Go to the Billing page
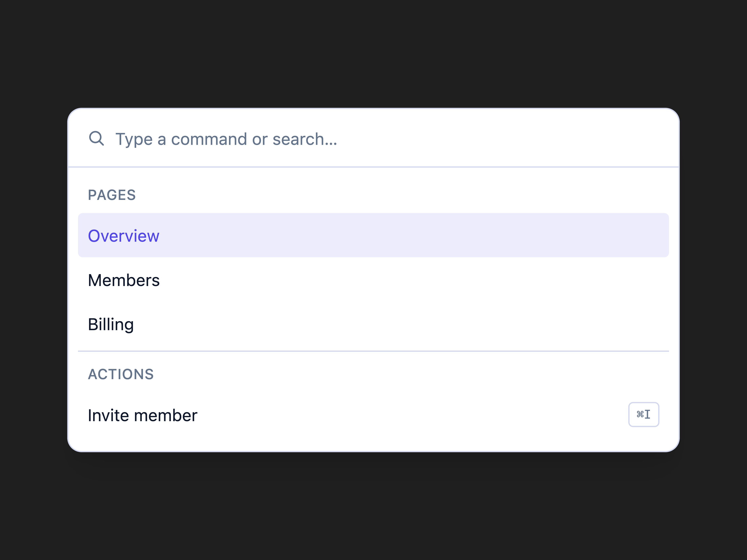Screen dimensions: 747x560 click(x=373, y=324)
